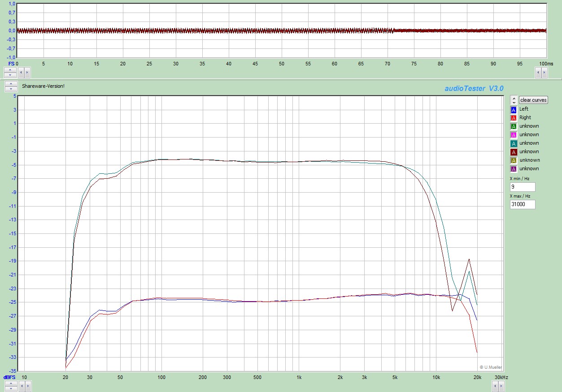
Task: Decrease waveform amplitude scale with FS down arrow
Action: [x=10, y=74]
